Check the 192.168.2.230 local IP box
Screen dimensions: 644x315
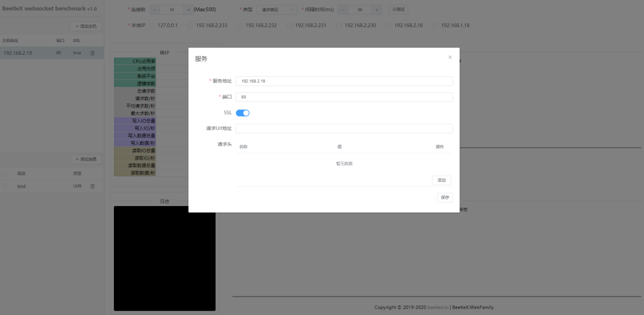339,26
